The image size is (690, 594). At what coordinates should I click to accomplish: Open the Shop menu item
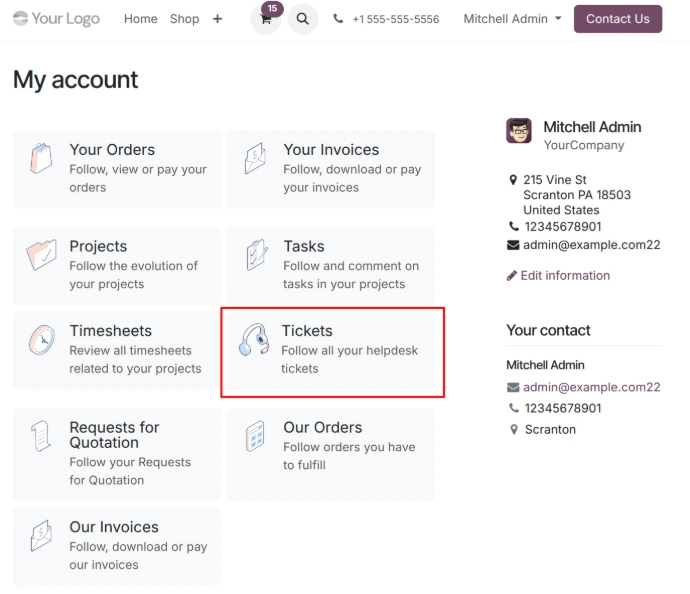coord(184,19)
